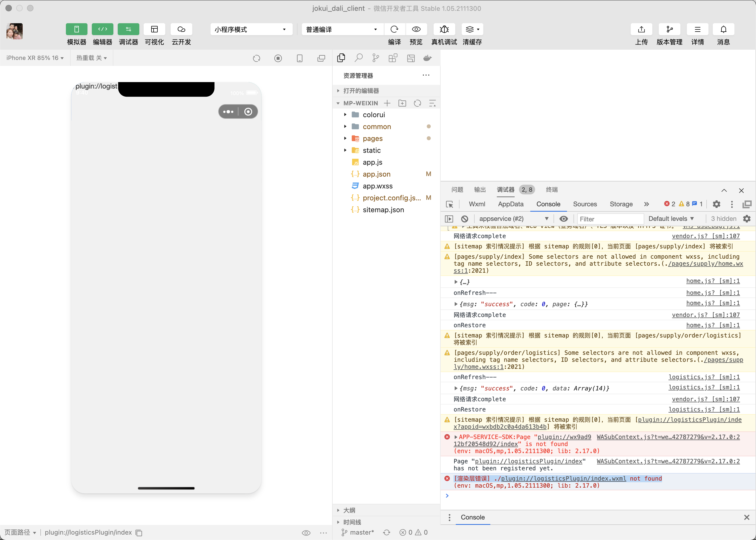Viewport: 756px width, 540px height.
Task: Open version management branch icon
Action: click(669, 29)
